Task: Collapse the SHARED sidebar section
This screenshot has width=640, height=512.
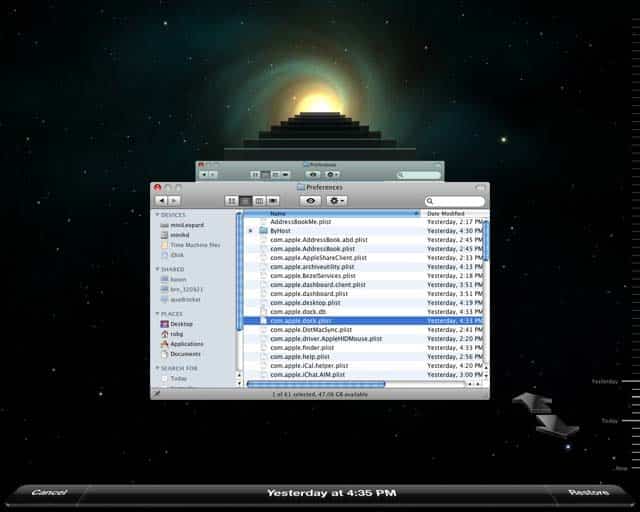Action: pos(157,269)
